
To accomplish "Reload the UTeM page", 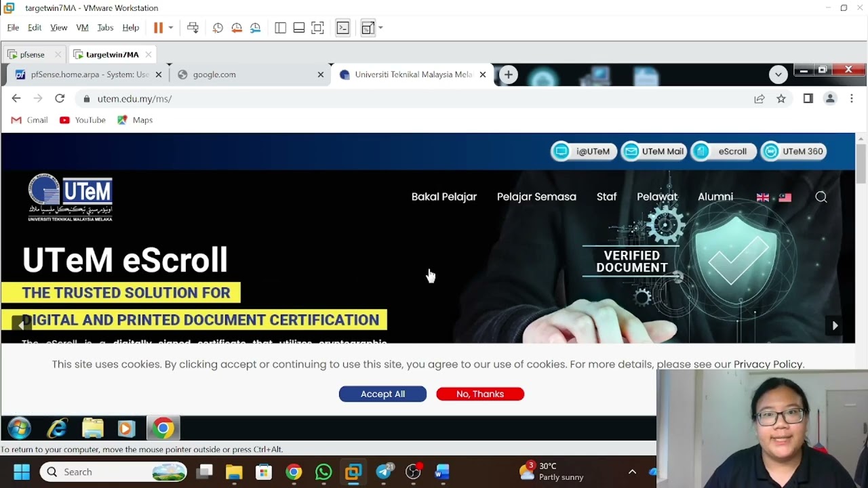I will pyautogui.click(x=60, y=98).
